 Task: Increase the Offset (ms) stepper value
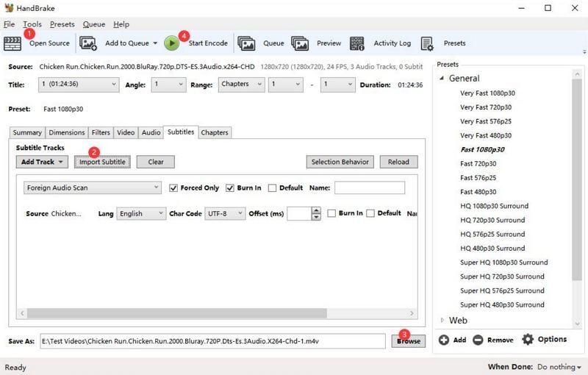(x=317, y=210)
